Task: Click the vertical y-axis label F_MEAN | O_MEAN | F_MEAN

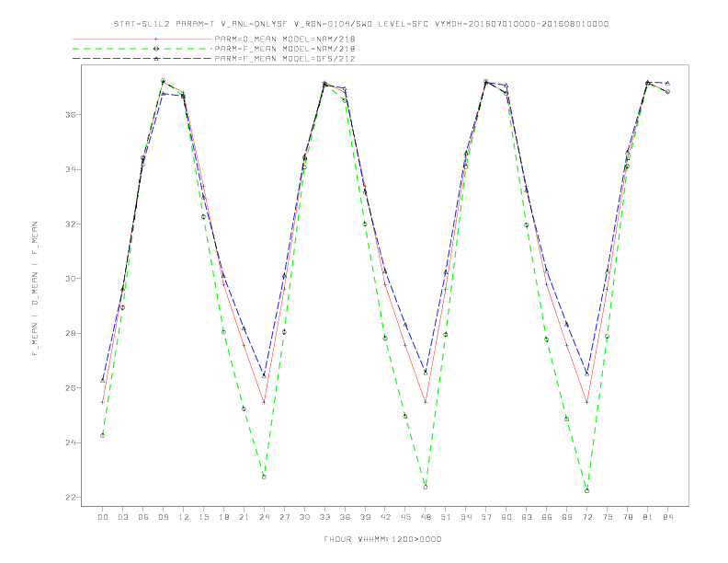Action: (35, 289)
